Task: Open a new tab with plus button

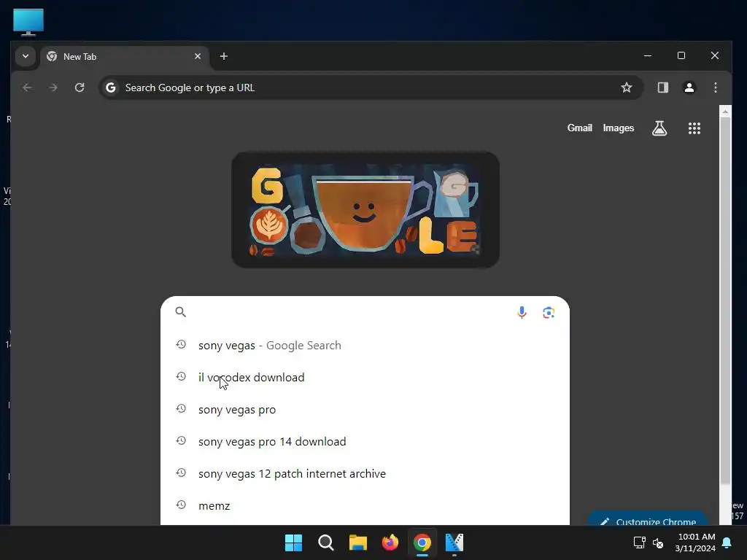Action: [223, 56]
